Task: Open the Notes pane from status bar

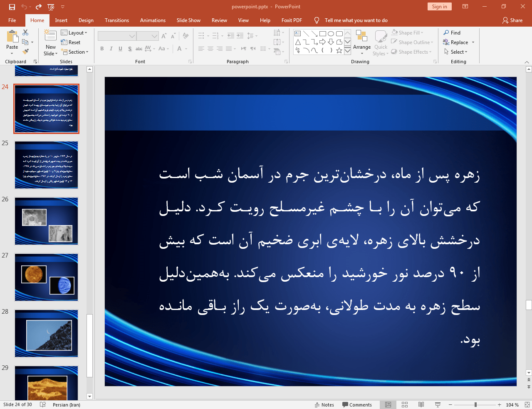Action: 324,405
